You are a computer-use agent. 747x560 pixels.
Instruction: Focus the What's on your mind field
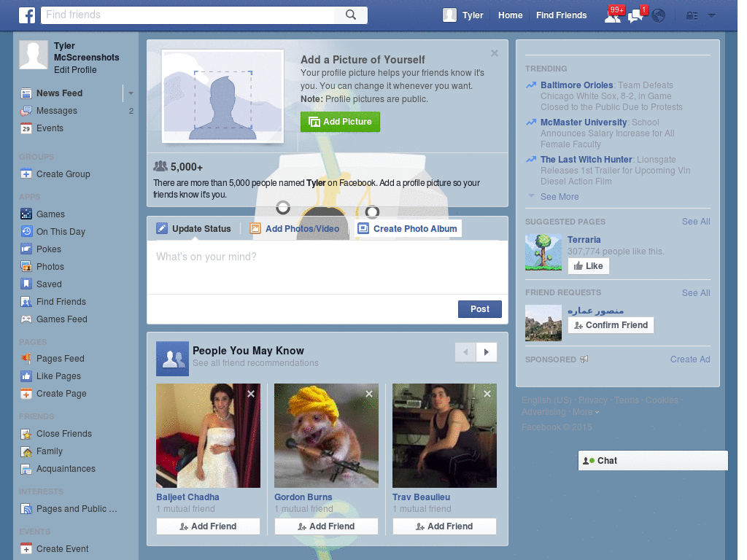(328, 267)
